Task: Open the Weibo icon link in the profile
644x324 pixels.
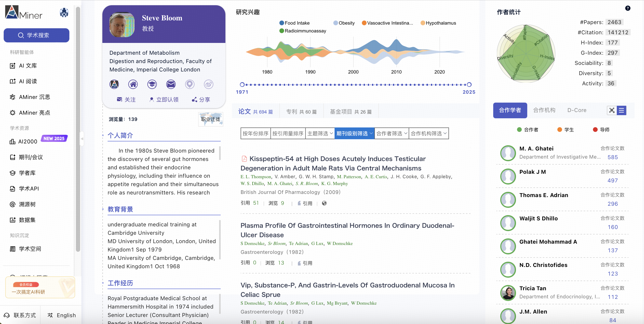Action: 209,84
